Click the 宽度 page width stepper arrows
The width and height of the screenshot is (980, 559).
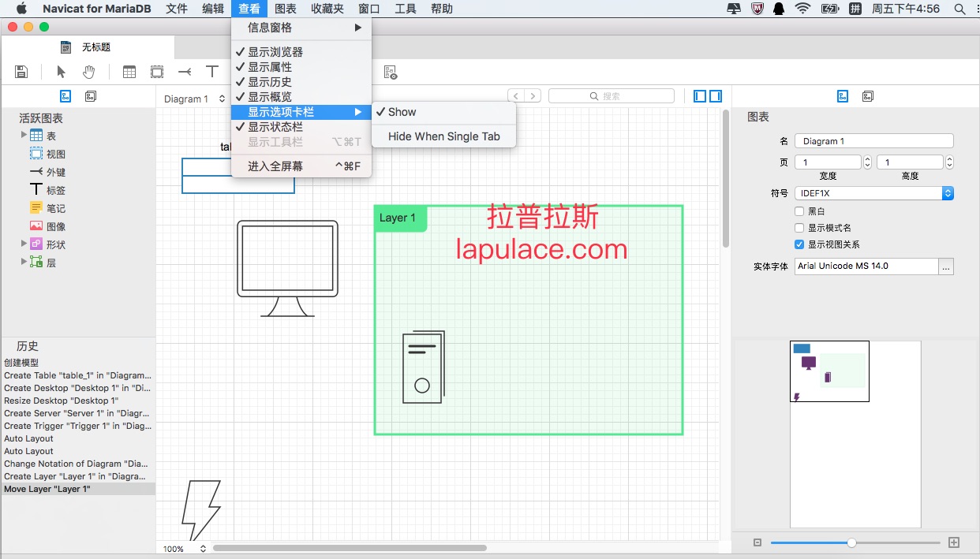click(868, 162)
